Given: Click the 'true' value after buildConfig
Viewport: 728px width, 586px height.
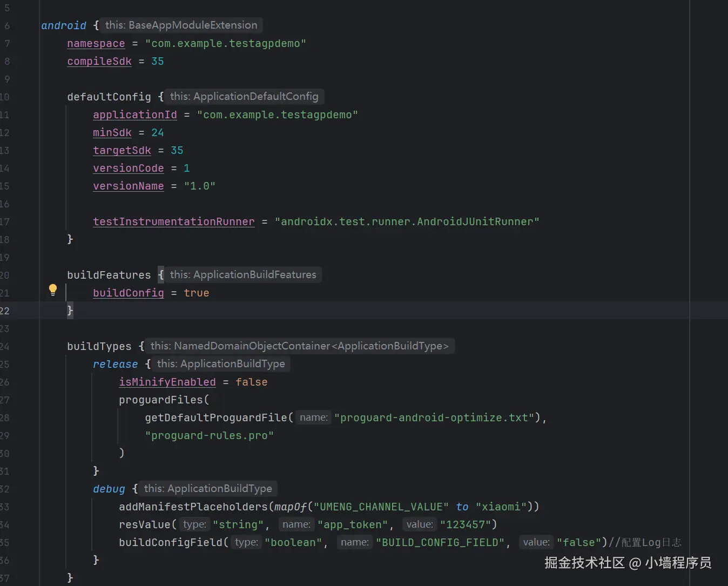Looking at the screenshot, I should (197, 293).
